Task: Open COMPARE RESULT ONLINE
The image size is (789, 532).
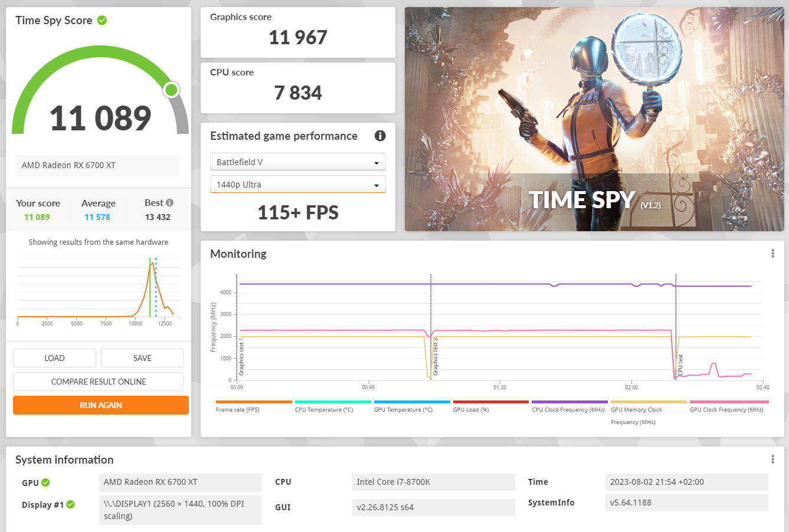Action: (99, 382)
